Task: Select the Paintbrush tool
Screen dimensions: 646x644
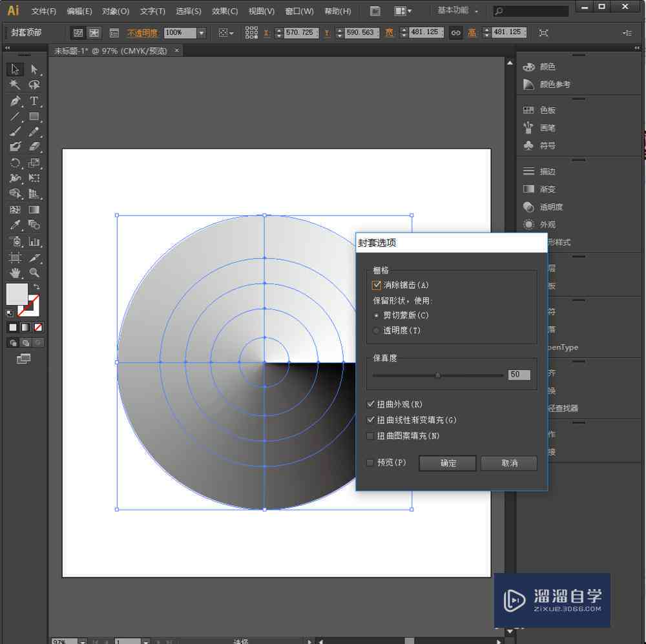Action: (15, 132)
